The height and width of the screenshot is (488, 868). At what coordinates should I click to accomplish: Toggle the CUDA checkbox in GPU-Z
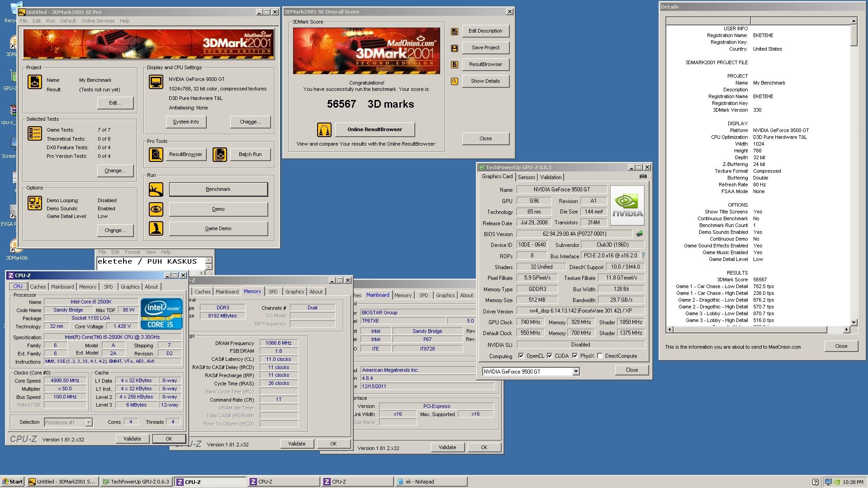[x=550, y=356]
